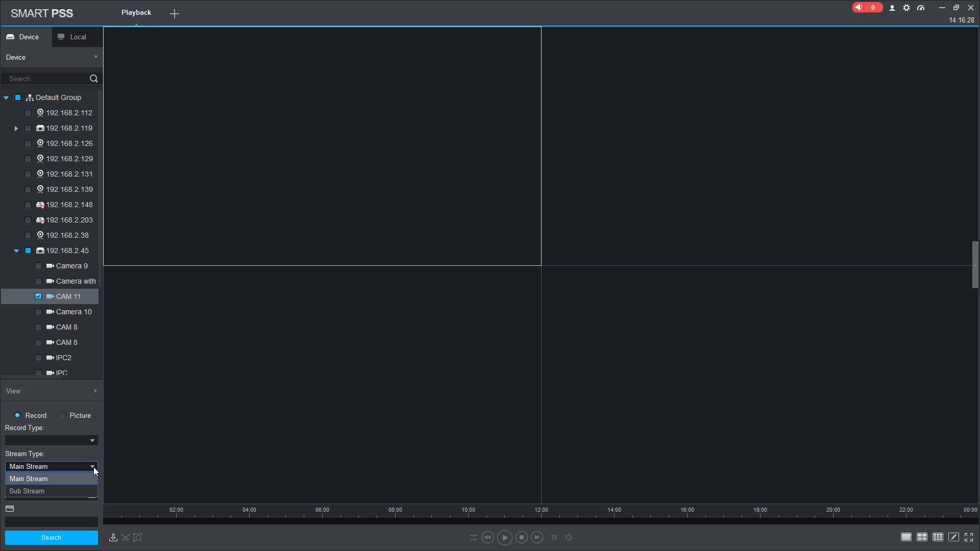Uncheck the CAM 11 checkbox
The height and width of the screenshot is (551, 980).
coord(38,296)
